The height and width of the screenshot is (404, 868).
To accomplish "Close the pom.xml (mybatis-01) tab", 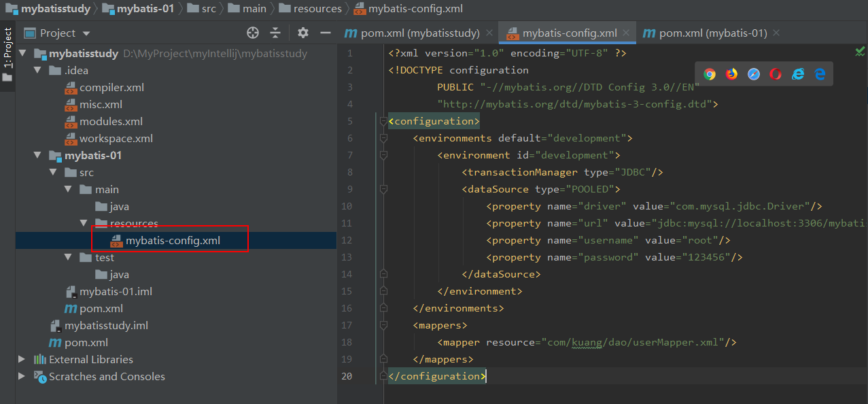I will (x=776, y=33).
